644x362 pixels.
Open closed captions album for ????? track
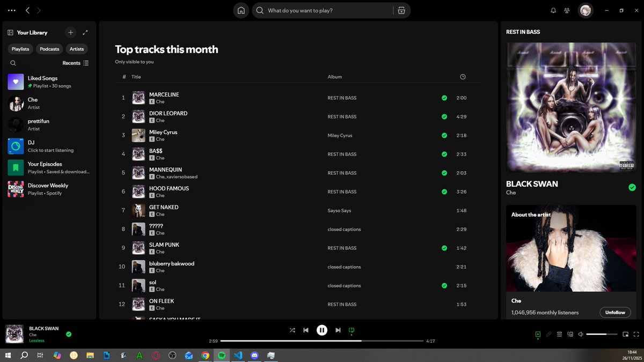click(344, 230)
